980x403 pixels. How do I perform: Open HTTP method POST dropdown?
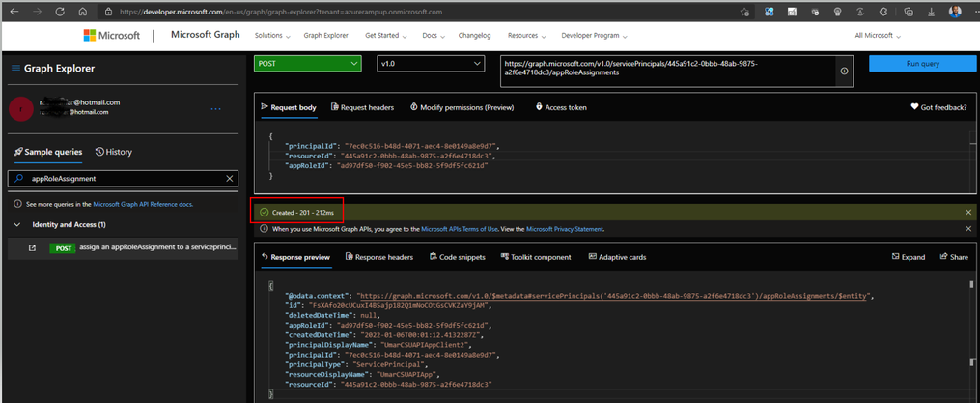coord(307,63)
